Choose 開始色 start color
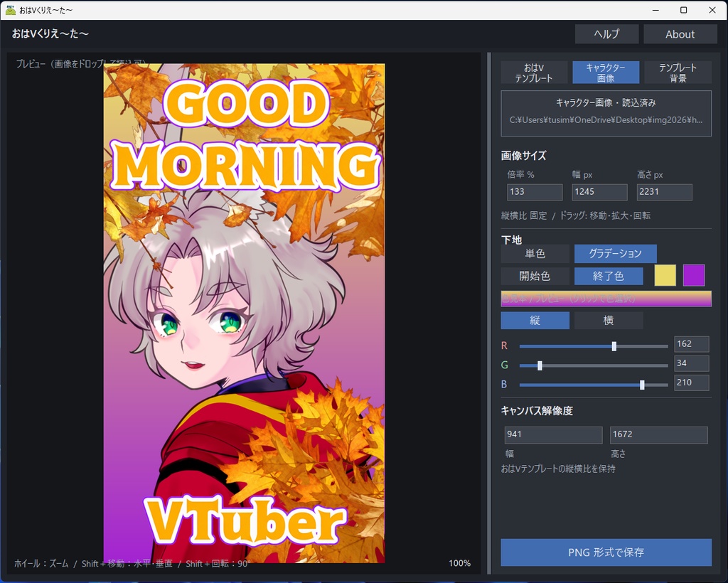The height and width of the screenshot is (583, 728). pyautogui.click(x=535, y=276)
